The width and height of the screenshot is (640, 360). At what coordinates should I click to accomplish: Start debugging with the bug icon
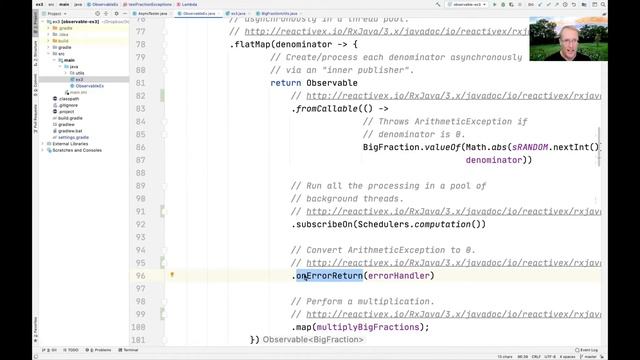pyautogui.click(x=503, y=4)
